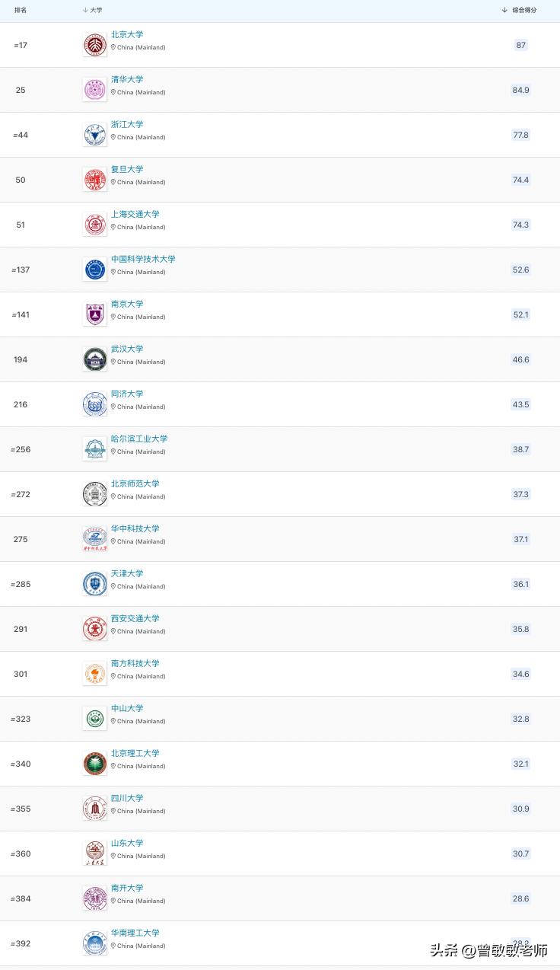The width and height of the screenshot is (560, 970).
Task: Click the Sun Yat-sen University (中山大学) logo icon
Action: [95, 719]
